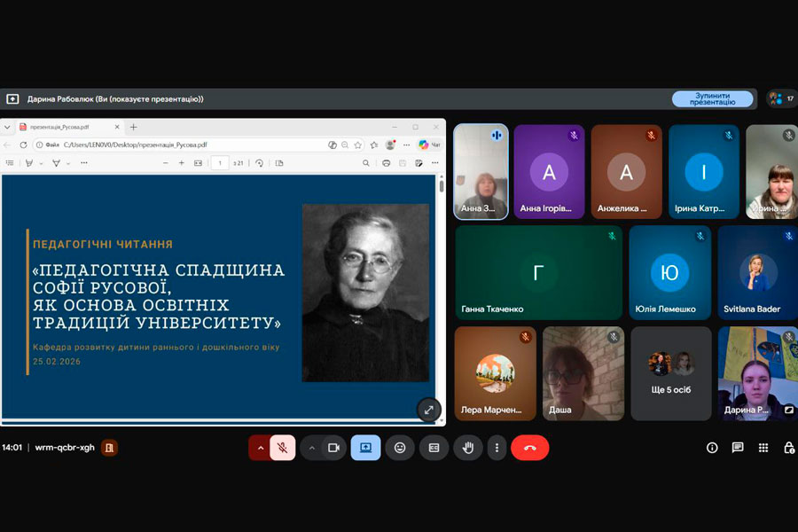Raise hand in the meeting
798x532 pixels.
tap(467, 448)
